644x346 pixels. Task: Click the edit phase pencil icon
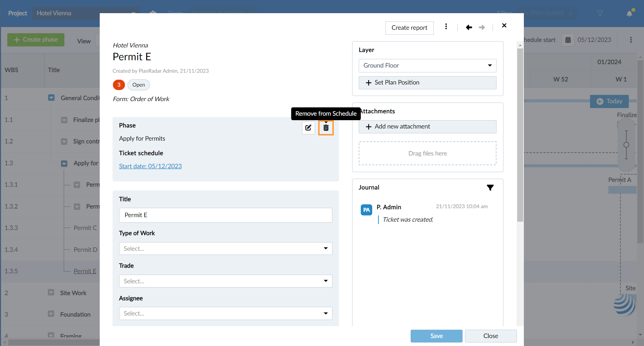pos(308,128)
